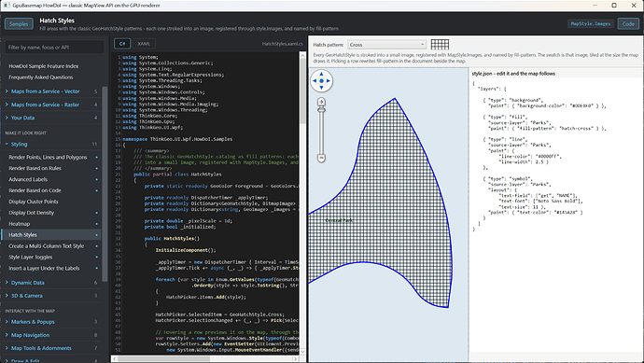Open HowDoI Sample Feature Index

[44, 66]
